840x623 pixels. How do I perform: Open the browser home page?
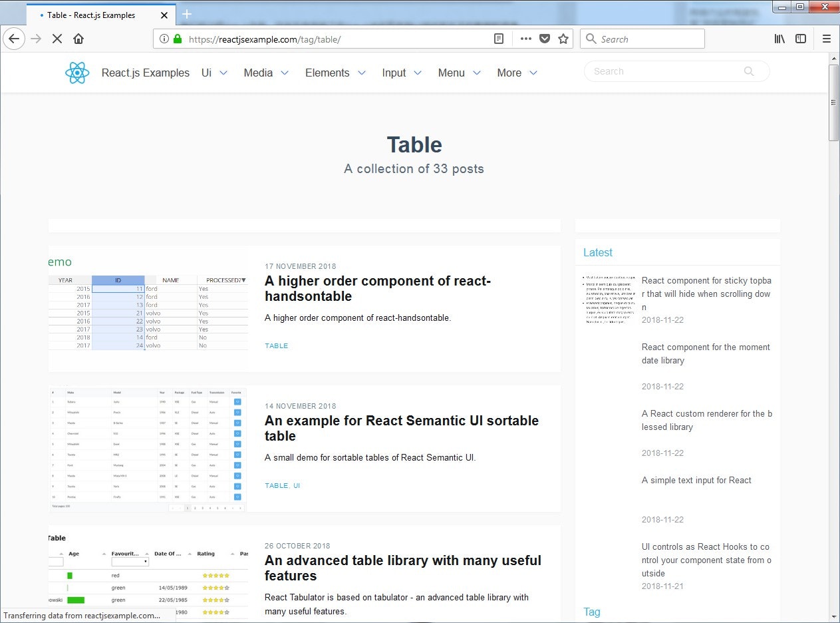(78, 39)
